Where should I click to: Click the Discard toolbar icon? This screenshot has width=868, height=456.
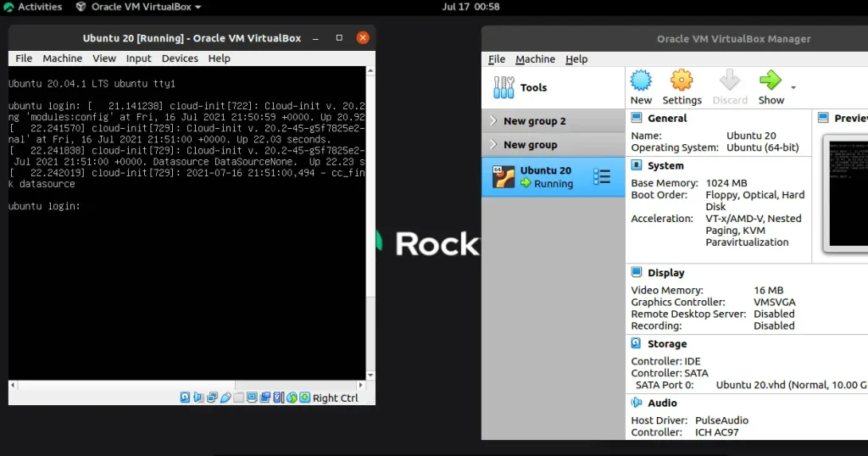click(x=730, y=81)
